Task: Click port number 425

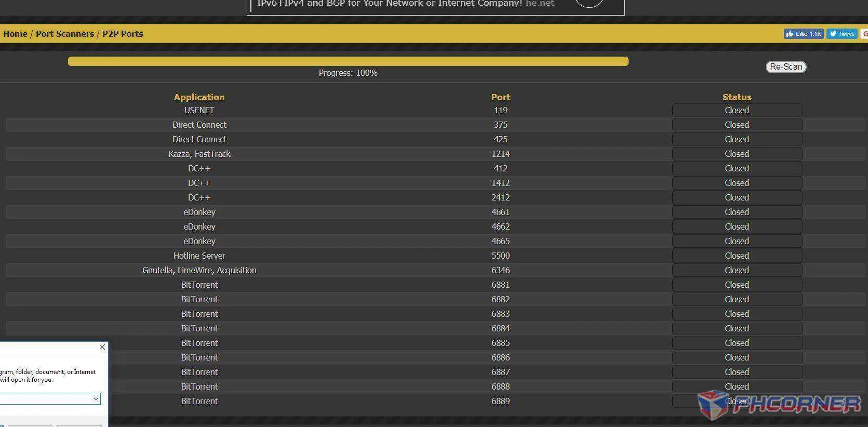Action: coord(501,139)
